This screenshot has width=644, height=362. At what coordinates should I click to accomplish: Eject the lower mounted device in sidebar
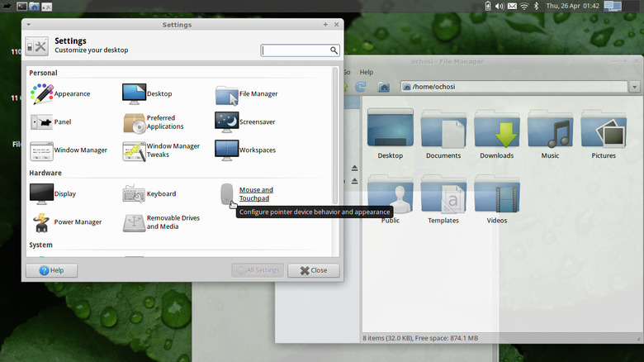click(354, 183)
